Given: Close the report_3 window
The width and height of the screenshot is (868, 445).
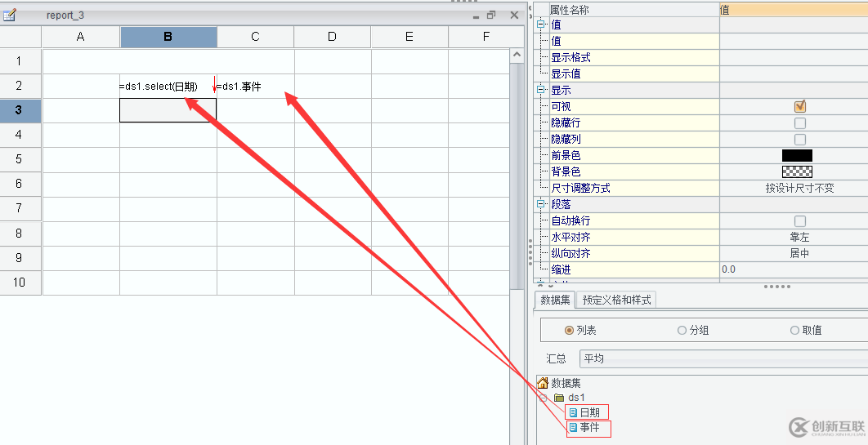Looking at the screenshot, I should [x=514, y=15].
